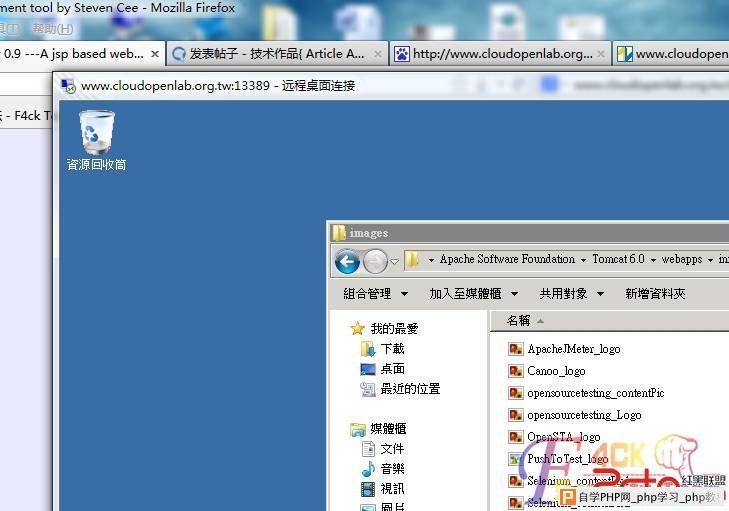Click the library icon beside 媒體櫃
This screenshot has height=511, width=729.
coord(358,429)
